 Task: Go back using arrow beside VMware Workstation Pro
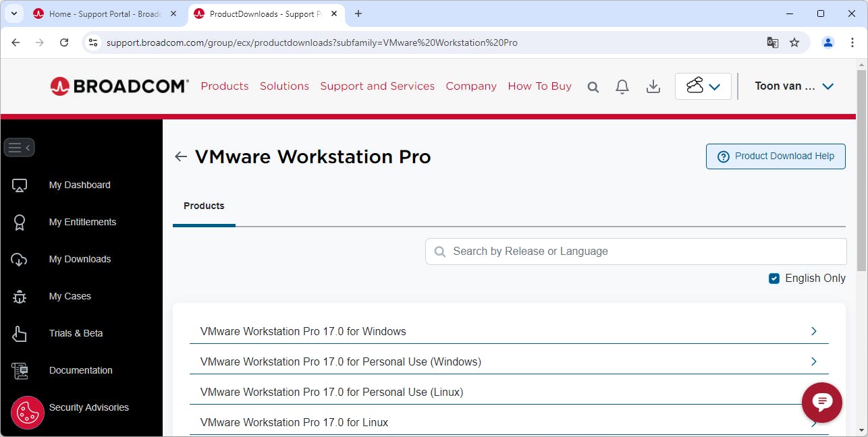coord(180,156)
